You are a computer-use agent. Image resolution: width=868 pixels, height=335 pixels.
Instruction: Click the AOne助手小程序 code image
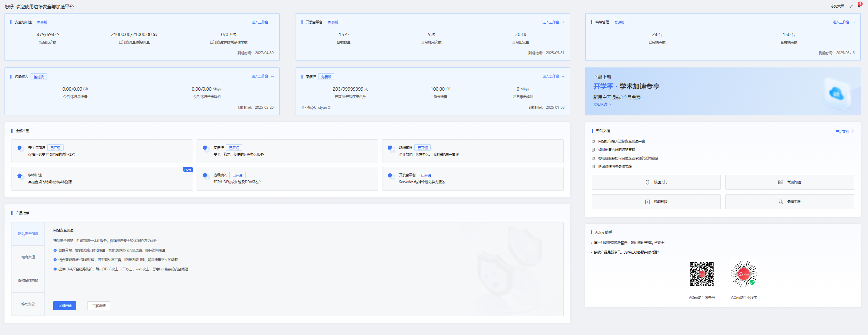(744, 274)
